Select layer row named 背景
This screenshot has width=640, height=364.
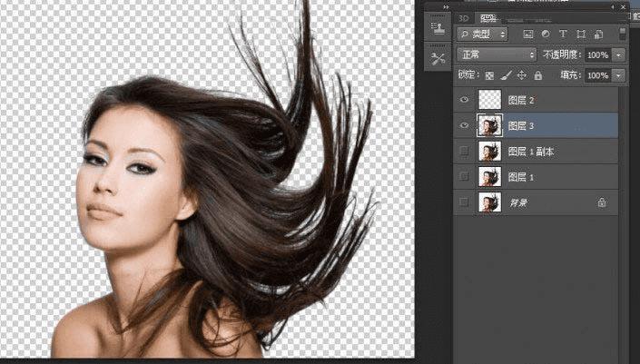pos(536,202)
